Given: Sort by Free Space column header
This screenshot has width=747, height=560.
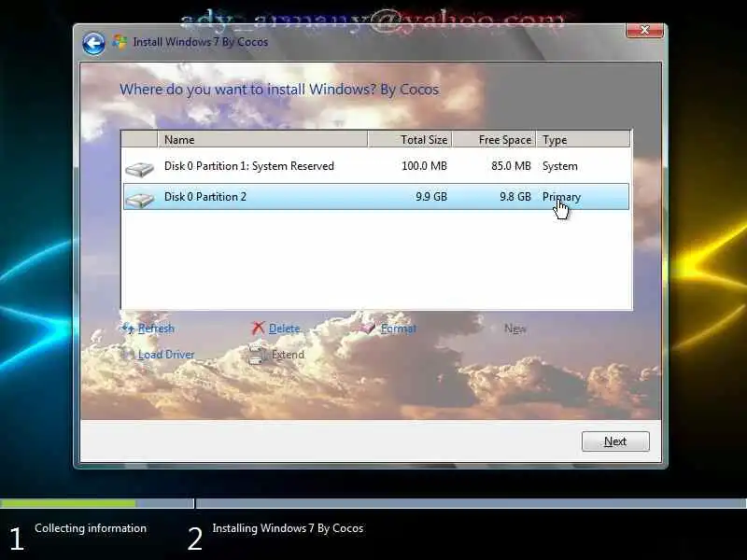Looking at the screenshot, I should [494, 139].
